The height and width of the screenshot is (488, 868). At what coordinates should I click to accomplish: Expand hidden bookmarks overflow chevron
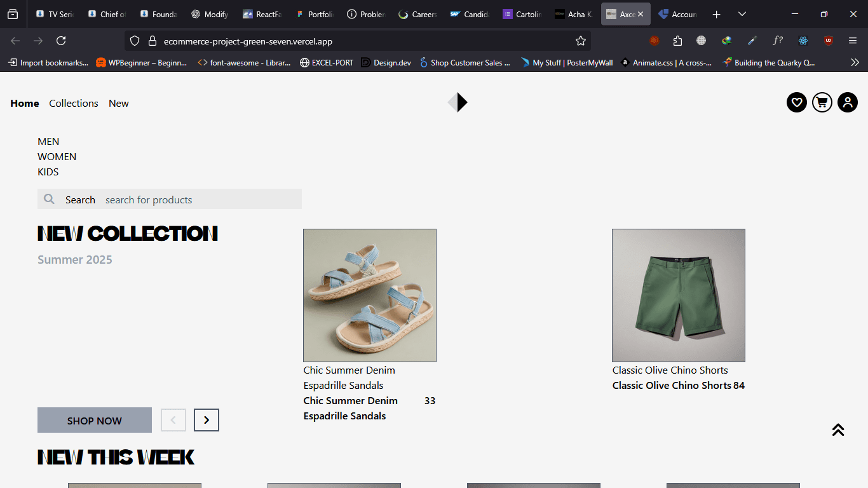coord(855,62)
